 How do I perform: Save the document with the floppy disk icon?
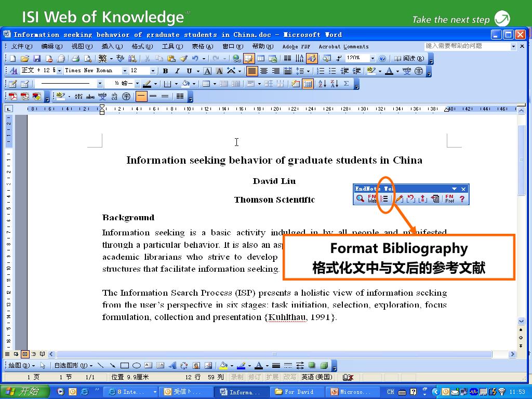[x=37, y=58]
